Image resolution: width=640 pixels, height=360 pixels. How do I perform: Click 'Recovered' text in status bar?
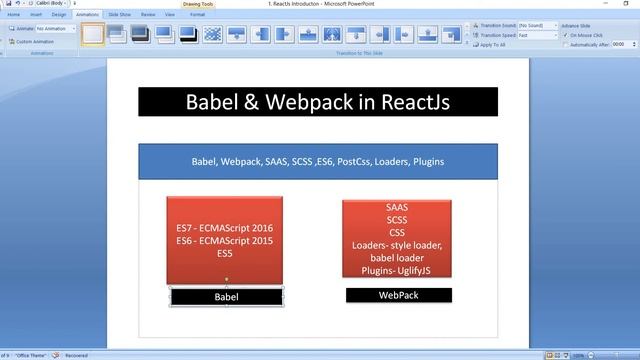(76, 356)
